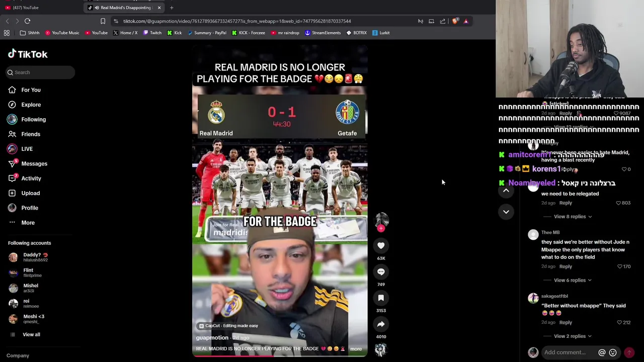644x362 pixels.
Task: Bookmark the video to favorites
Action: click(381, 298)
